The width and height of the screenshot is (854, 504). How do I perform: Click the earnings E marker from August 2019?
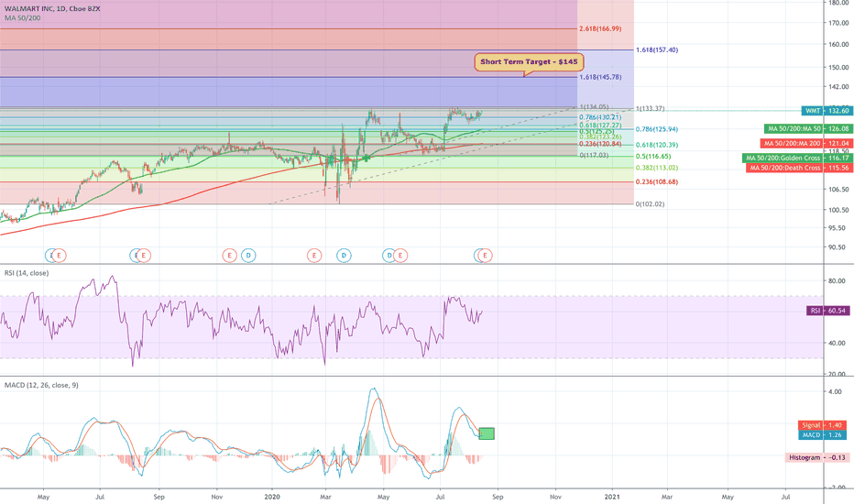tap(143, 255)
